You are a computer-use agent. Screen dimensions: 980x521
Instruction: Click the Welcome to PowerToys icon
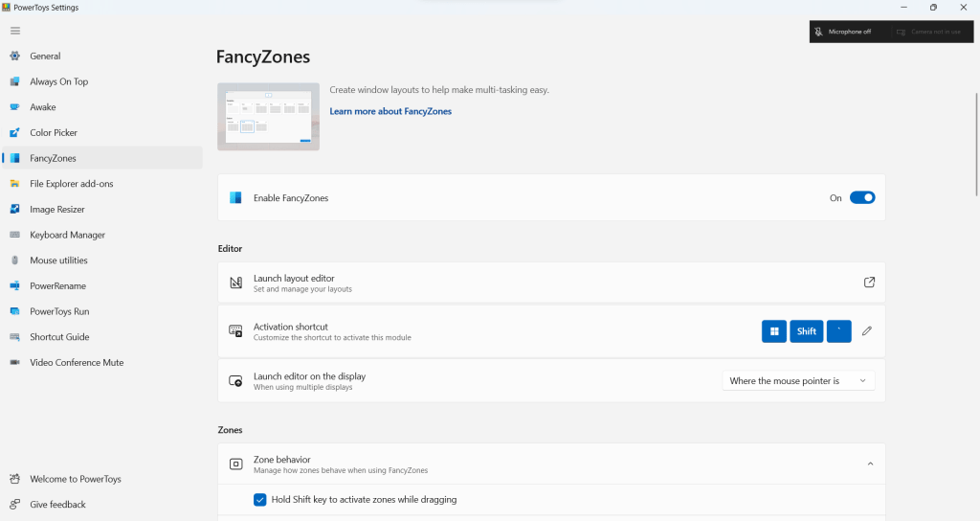point(15,479)
